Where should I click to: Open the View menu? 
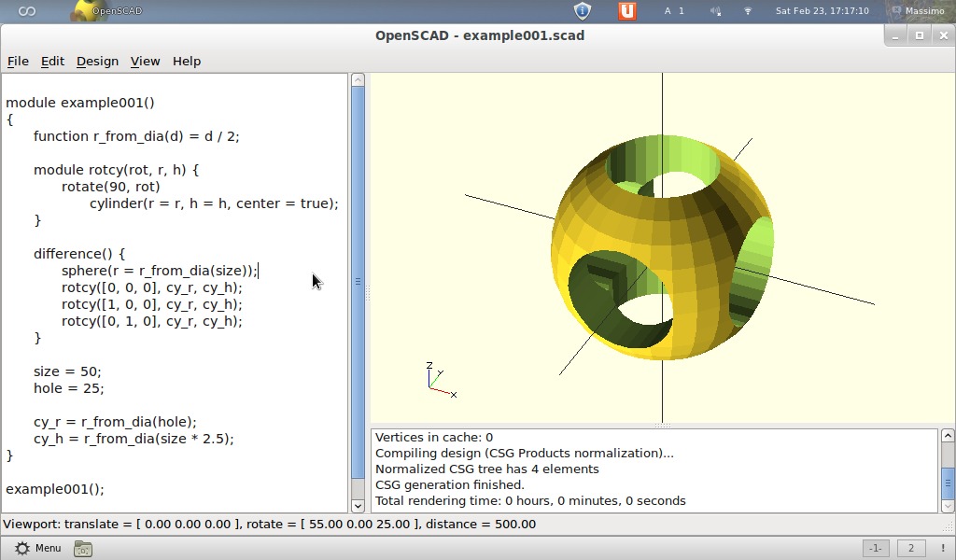145,61
